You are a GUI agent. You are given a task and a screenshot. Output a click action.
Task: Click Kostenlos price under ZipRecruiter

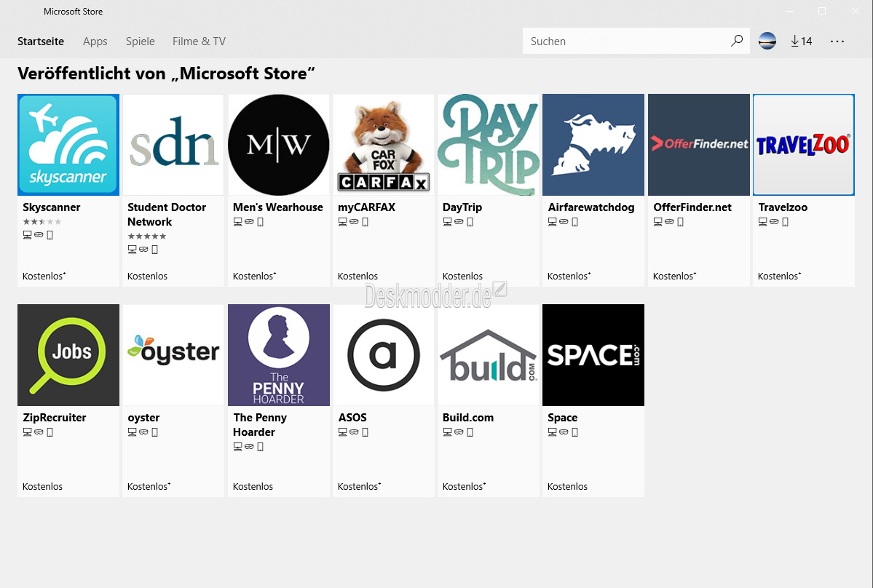tap(42, 486)
